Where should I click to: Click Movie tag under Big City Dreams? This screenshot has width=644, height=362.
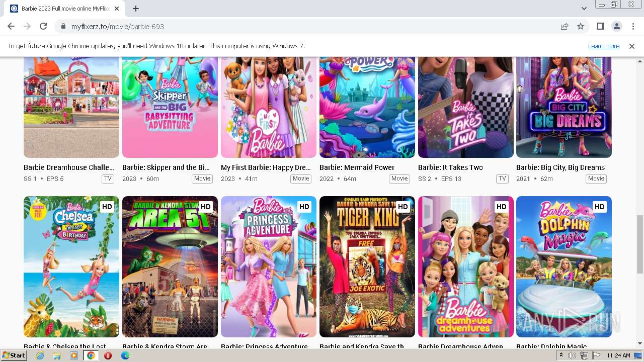[596, 178]
